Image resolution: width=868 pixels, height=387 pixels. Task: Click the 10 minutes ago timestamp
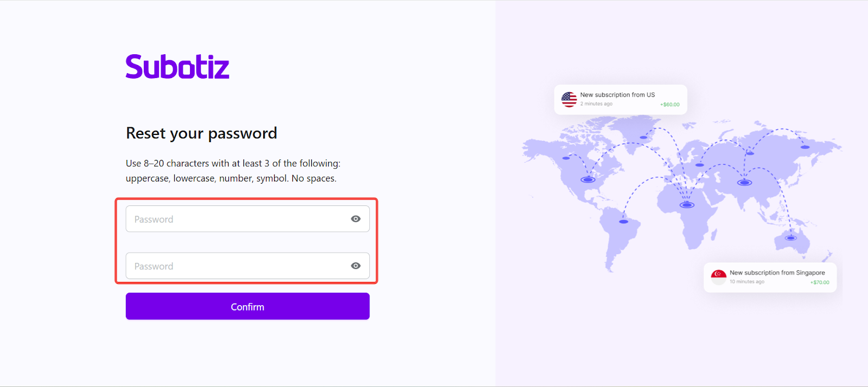pos(747,282)
